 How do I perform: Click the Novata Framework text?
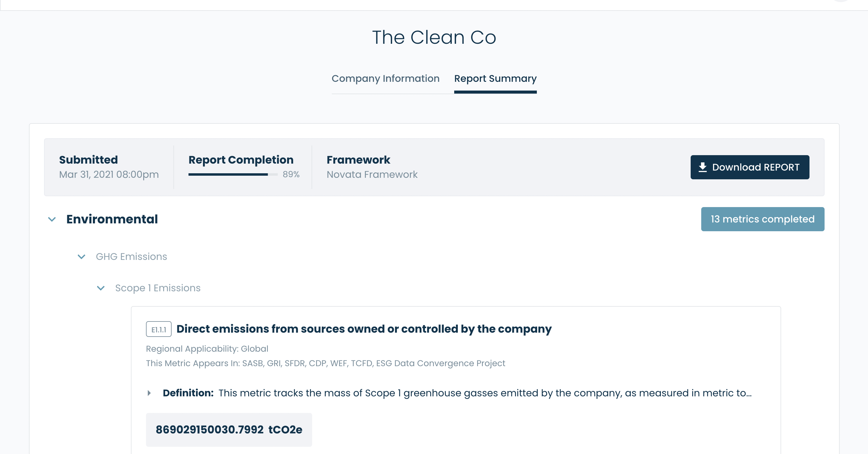[x=372, y=174]
